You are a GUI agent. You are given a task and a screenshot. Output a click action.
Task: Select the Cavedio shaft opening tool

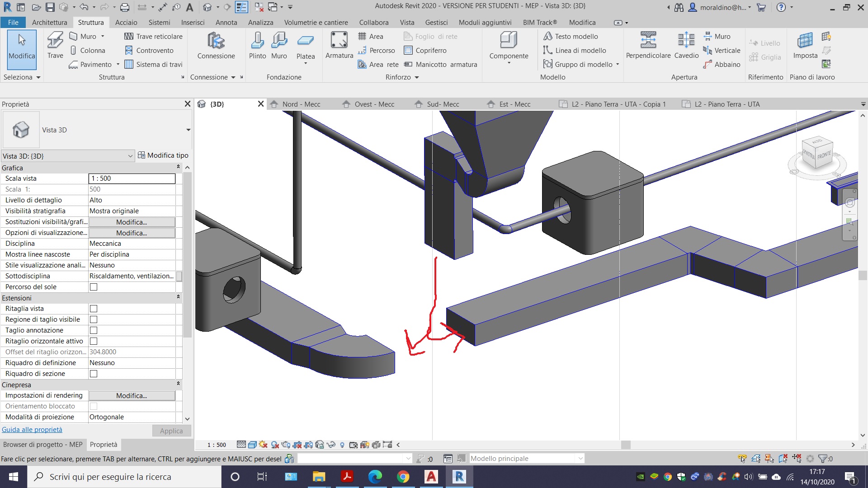(x=686, y=45)
